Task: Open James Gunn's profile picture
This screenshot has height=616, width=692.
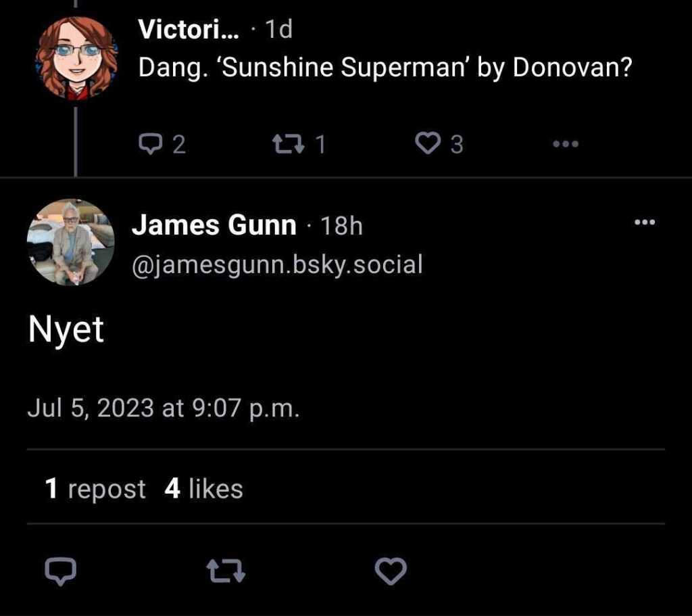Action: (70, 242)
